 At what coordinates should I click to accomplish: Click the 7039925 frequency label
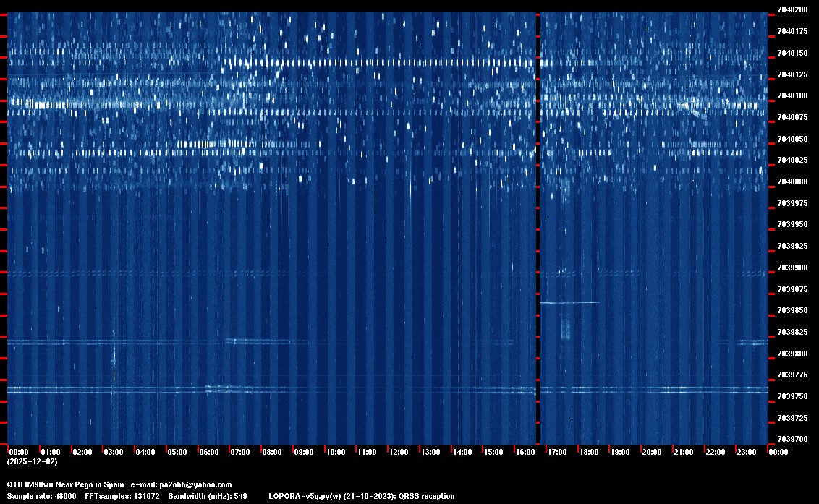(x=792, y=246)
